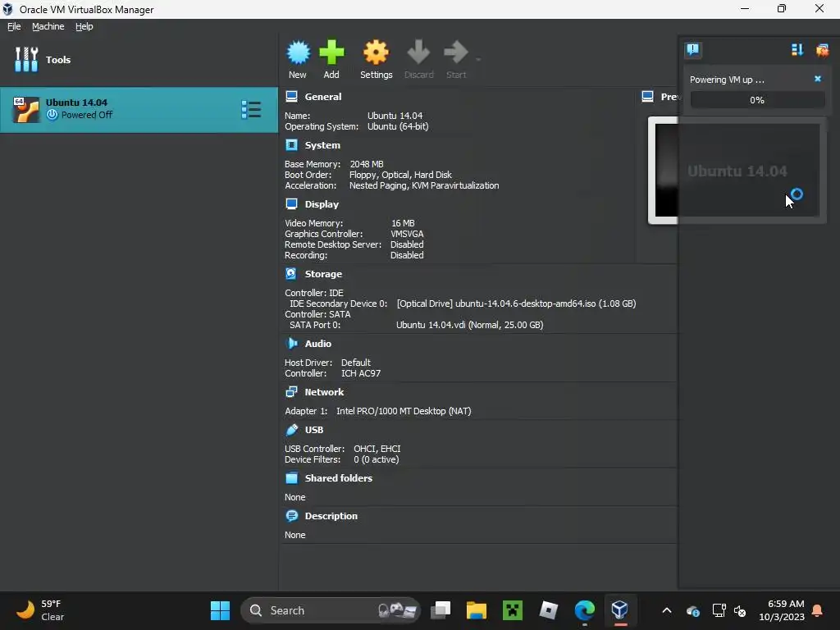
Task: Click the Windows notification bell icon
Action: pyautogui.click(x=818, y=610)
